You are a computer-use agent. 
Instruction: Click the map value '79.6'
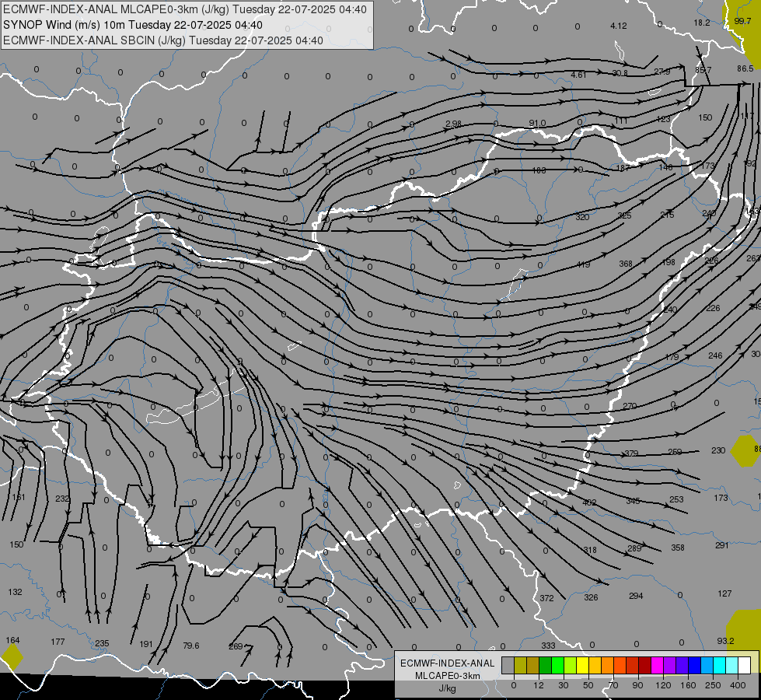[x=190, y=646]
